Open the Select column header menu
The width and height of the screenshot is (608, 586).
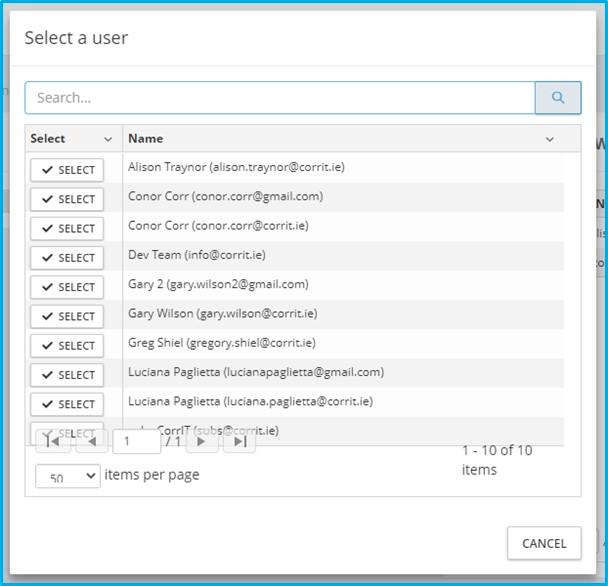(x=108, y=139)
